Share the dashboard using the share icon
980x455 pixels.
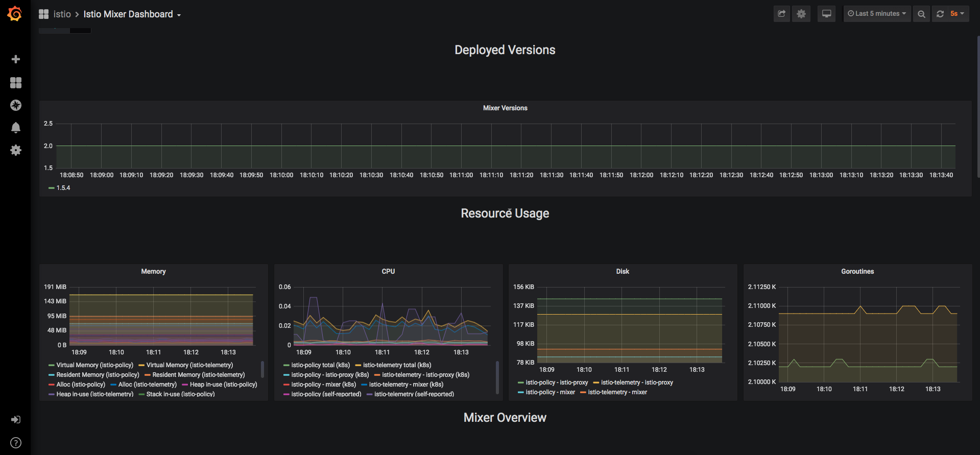point(781,14)
